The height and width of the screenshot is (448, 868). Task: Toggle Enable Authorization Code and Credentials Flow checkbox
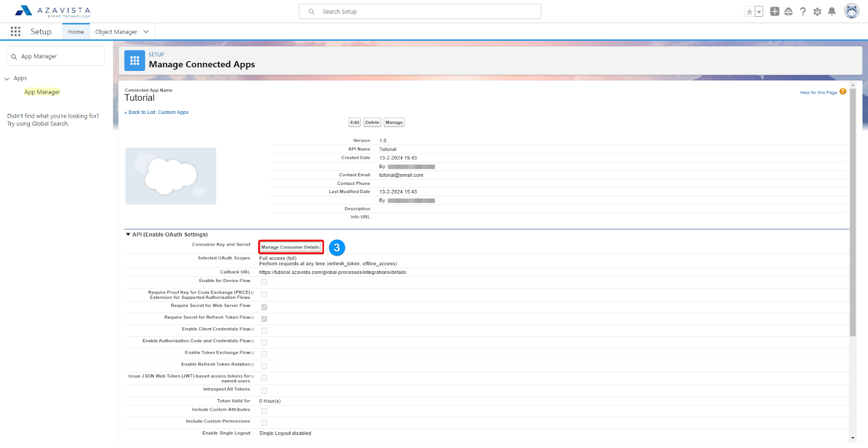tap(264, 342)
